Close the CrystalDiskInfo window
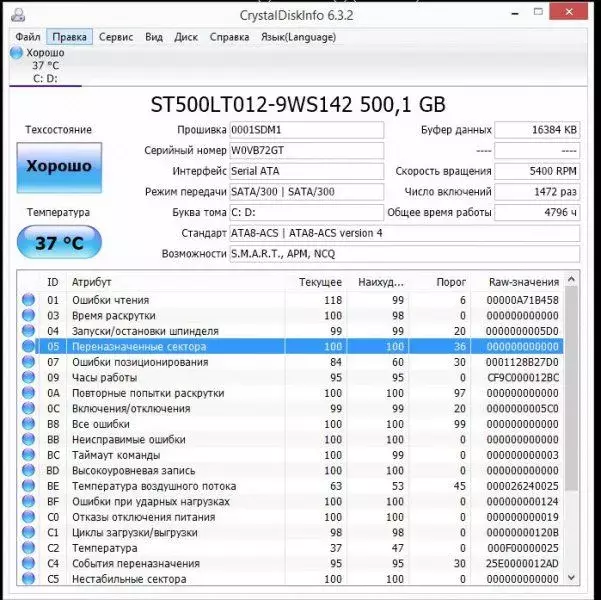 (569, 12)
